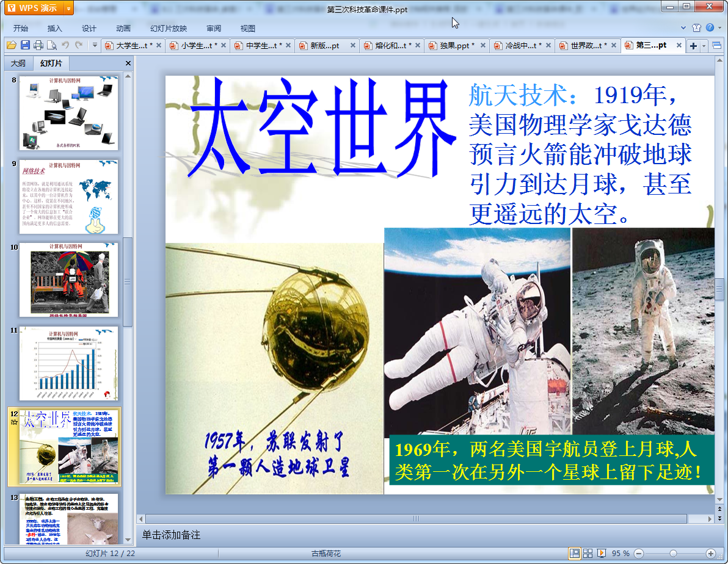Select slide 12 thumbnail 太空世界

pos(69,447)
